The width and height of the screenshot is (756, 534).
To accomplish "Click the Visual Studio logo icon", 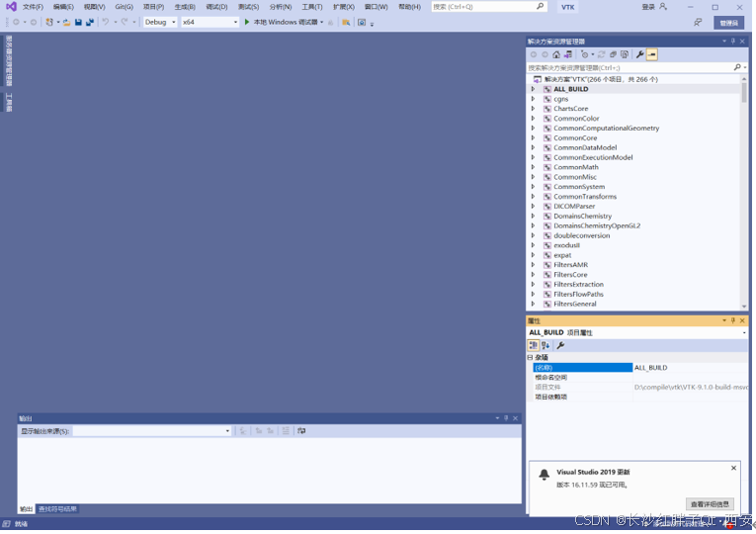I will point(11,7).
